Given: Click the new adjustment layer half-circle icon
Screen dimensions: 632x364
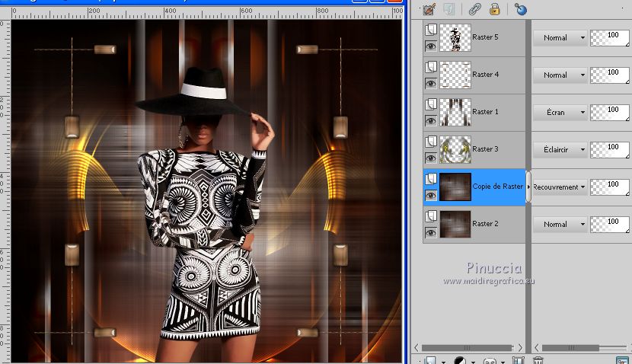Looking at the screenshot, I should pyautogui.click(x=459, y=360).
